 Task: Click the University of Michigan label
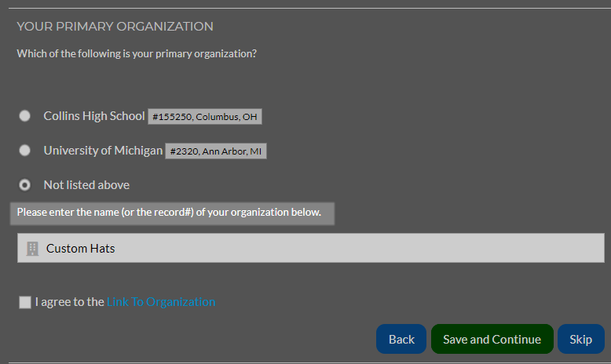[103, 151]
